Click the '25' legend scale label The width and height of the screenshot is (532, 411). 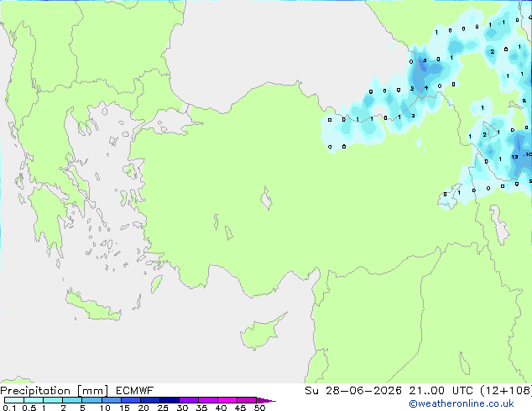point(163,408)
